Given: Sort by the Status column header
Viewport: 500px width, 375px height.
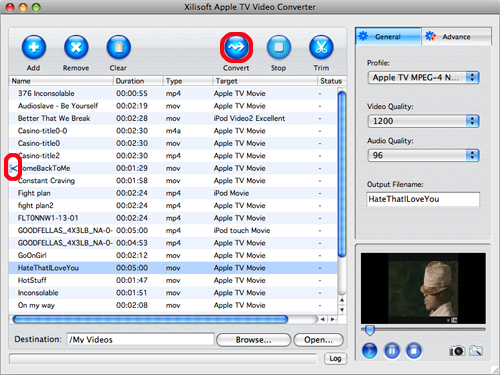Looking at the screenshot, I should (x=332, y=81).
